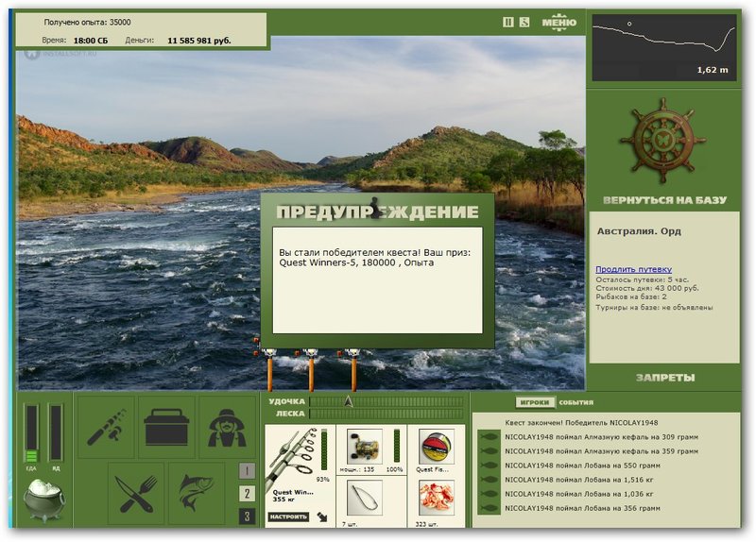Select rod slot 1

click(247, 470)
